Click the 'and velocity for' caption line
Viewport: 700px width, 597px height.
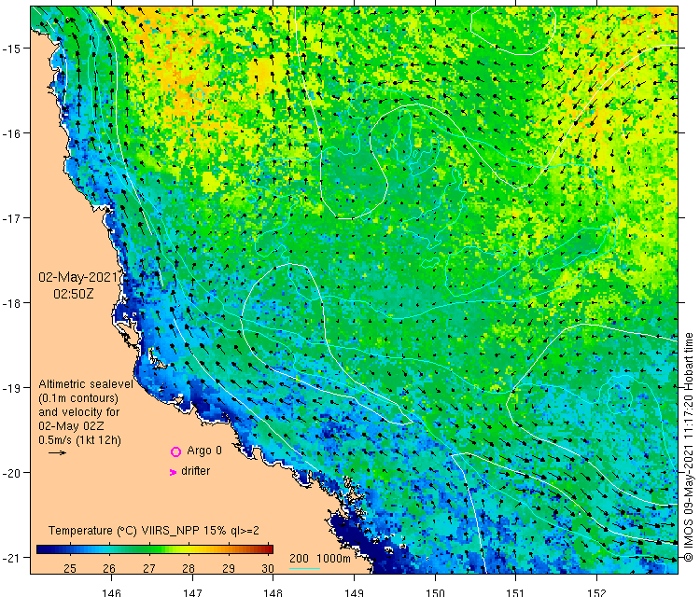click(78, 411)
